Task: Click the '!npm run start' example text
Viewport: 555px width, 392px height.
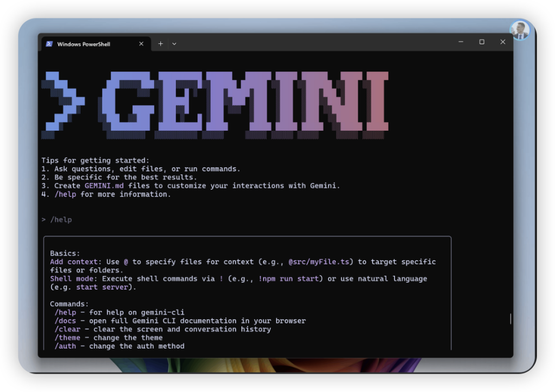Action: pos(288,278)
